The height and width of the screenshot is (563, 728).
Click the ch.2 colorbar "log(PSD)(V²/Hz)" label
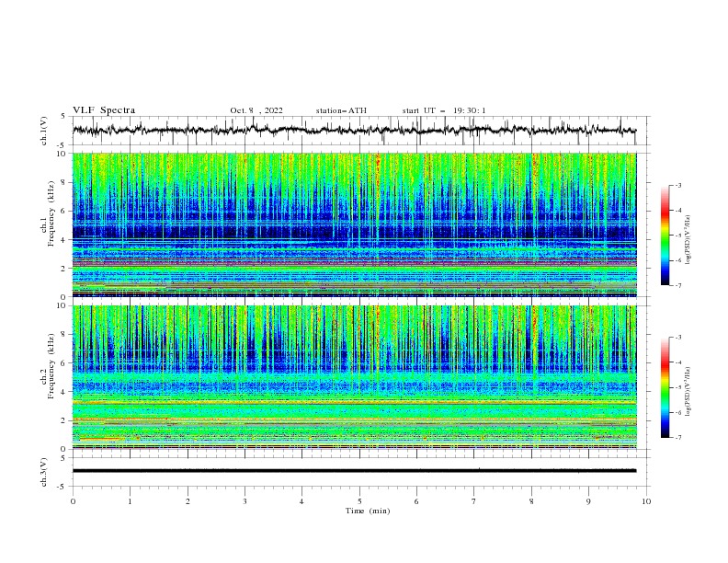click(688, 392)
